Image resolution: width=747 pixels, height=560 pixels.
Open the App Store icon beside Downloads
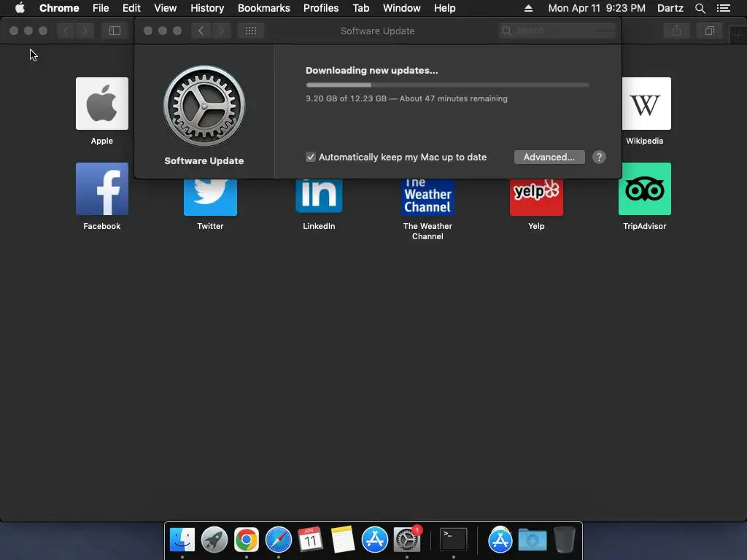tap(500, 540)
